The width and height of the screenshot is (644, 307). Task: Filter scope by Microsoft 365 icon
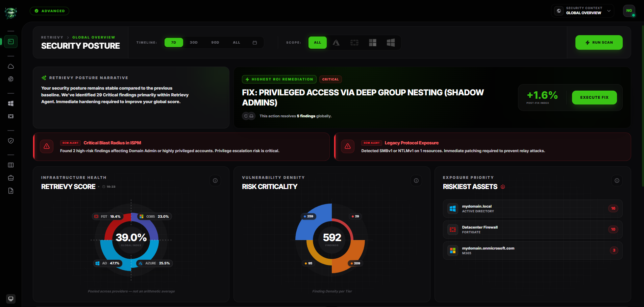coord(372,43)
